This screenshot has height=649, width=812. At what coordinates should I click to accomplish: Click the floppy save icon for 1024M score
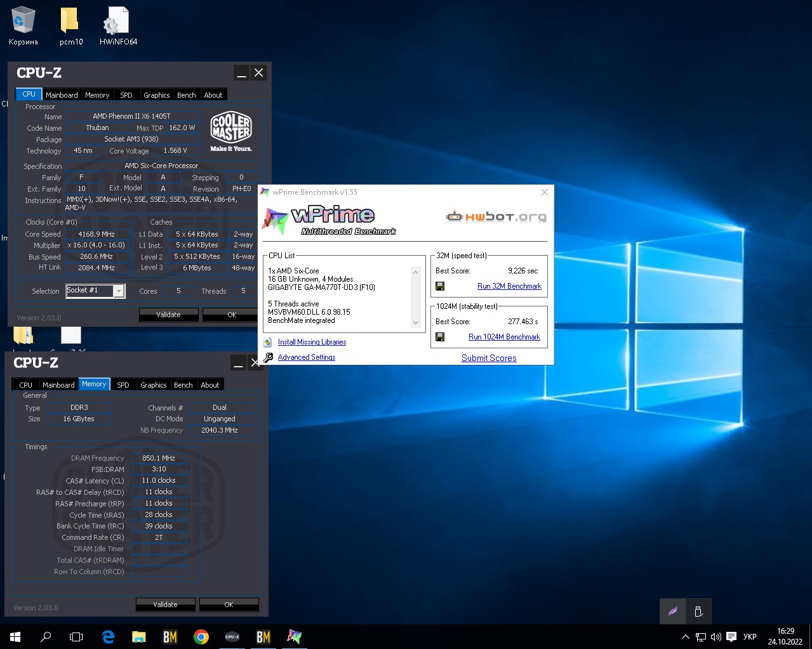[x=440, y=337]
